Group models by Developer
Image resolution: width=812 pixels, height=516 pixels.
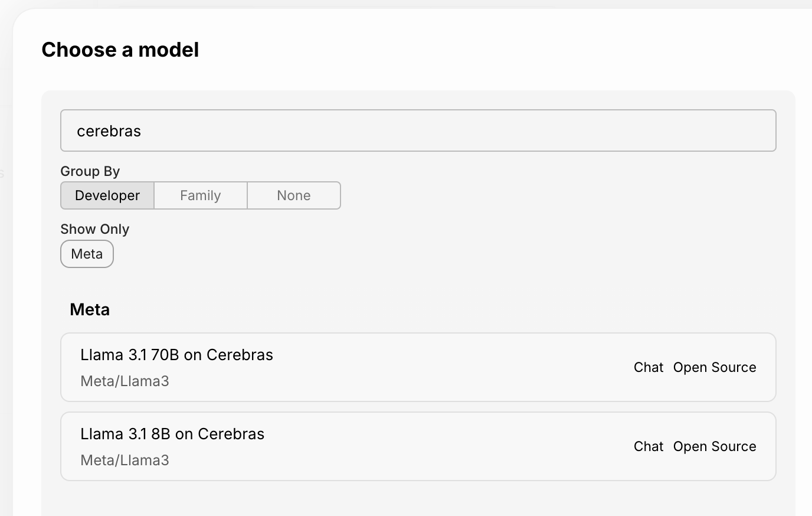(107, 195)
